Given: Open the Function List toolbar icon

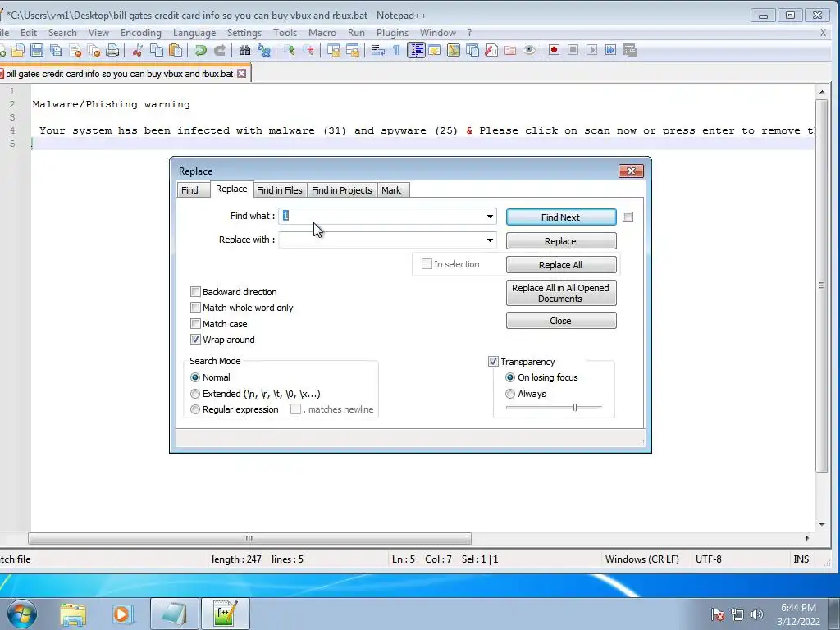Looking at the screenshot, I should tap(491, 50).
